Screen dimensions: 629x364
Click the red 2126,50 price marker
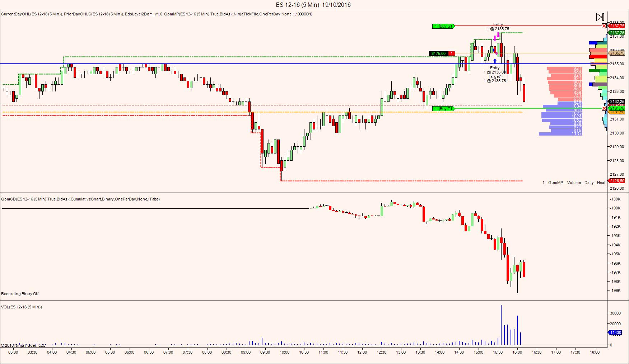(617, 181)
